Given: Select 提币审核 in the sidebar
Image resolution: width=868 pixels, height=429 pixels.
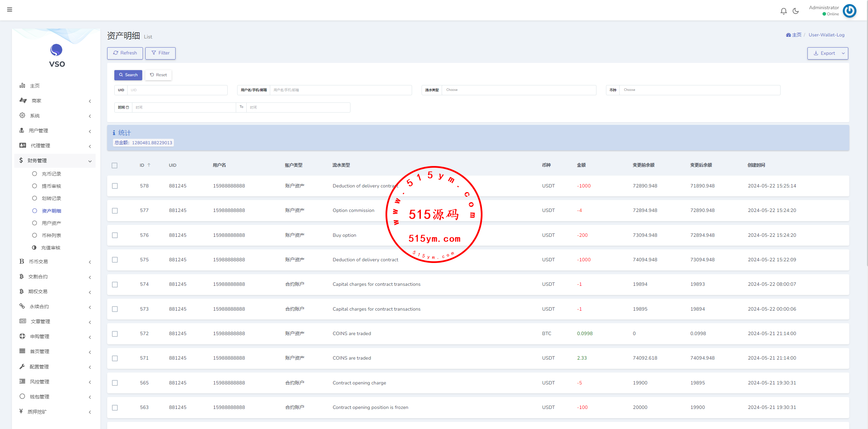Looking at the screenshot, I should [51, 186].
